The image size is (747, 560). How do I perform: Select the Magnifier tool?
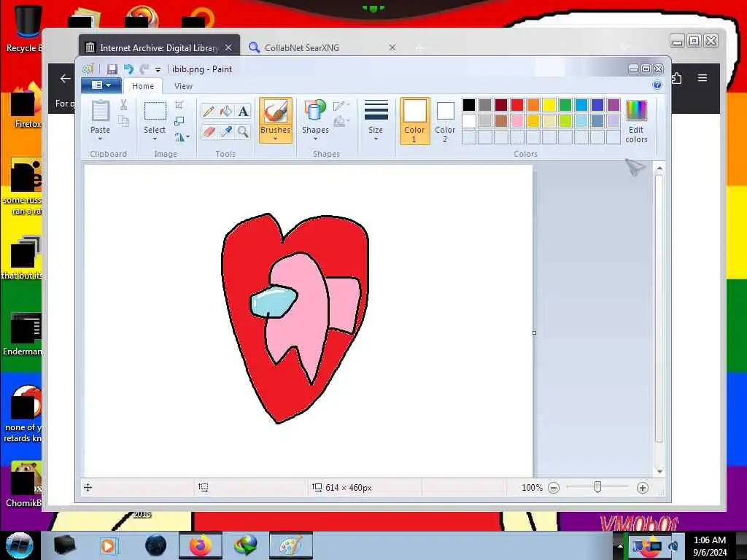[x=244, y=131]
